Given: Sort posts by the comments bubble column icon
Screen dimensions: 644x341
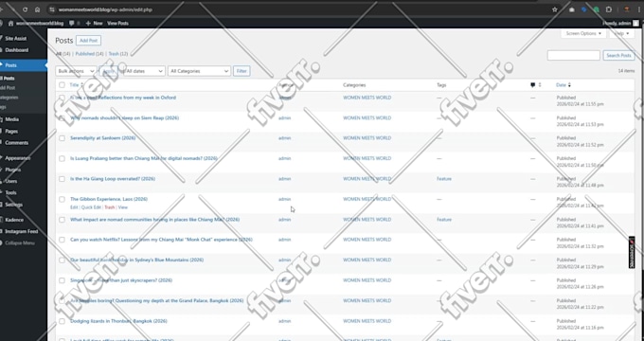Looking at the screenshot, I should pyautogui.click(x=532, y=85).
